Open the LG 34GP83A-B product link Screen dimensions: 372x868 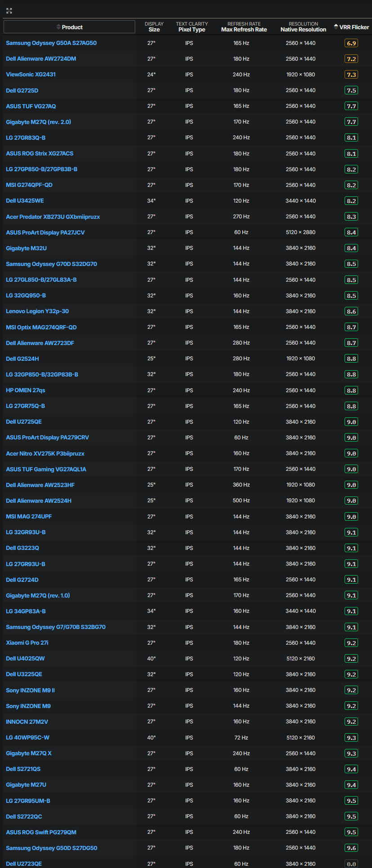[26, 611]
